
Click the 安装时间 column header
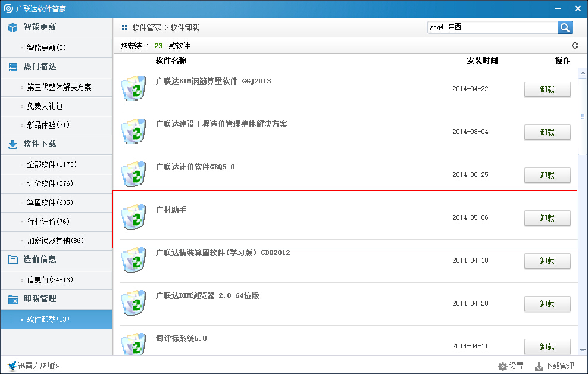[x=482, y=60]
